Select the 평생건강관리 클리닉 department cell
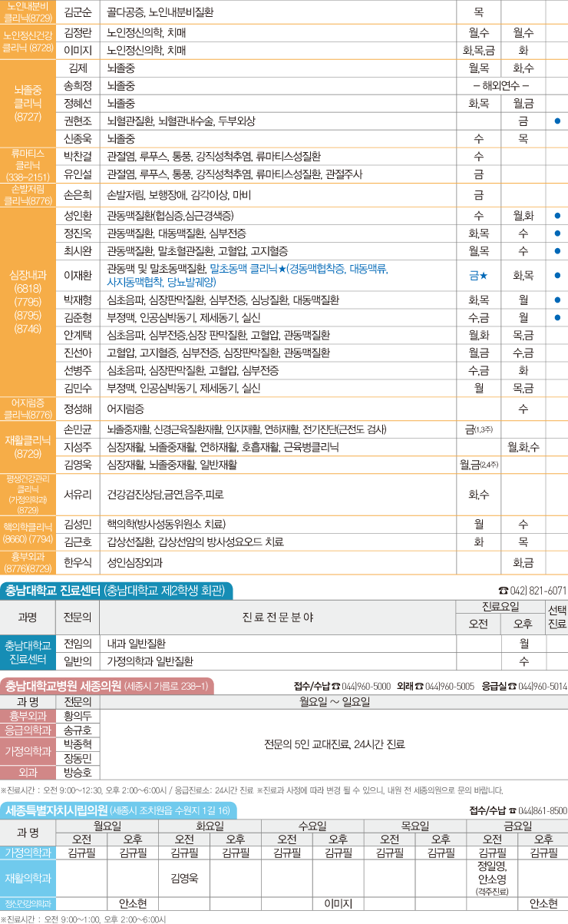The width and height of the screenshot is (568, 924). point(28,494)
